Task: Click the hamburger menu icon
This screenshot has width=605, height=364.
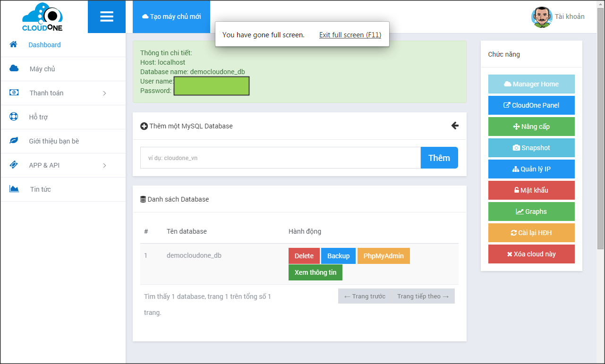Action: coord(107,17)
